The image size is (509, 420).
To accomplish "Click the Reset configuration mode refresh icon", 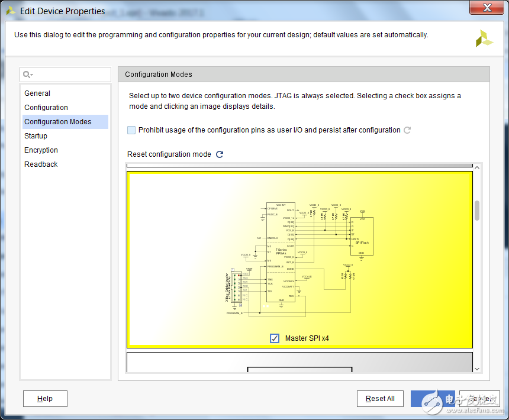I will pos(220,154).
